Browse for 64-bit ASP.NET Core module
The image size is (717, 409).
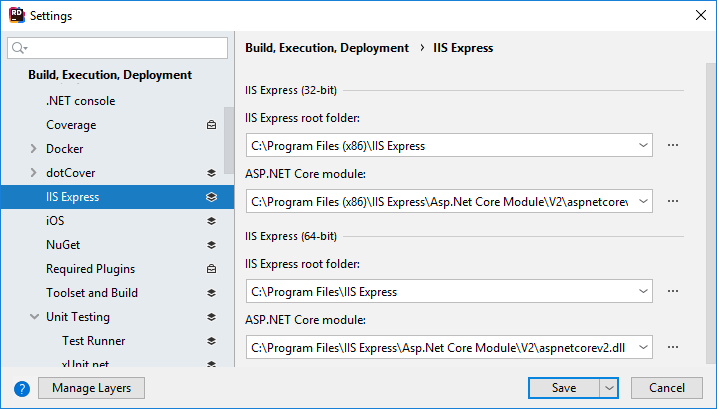pyautogui.click(x=673, y=347)
